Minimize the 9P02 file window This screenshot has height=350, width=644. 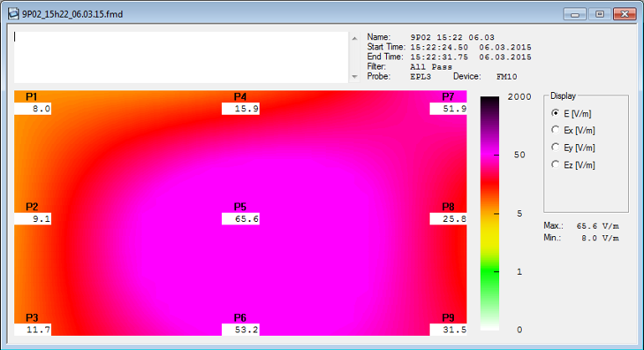(x=575, y=14)
